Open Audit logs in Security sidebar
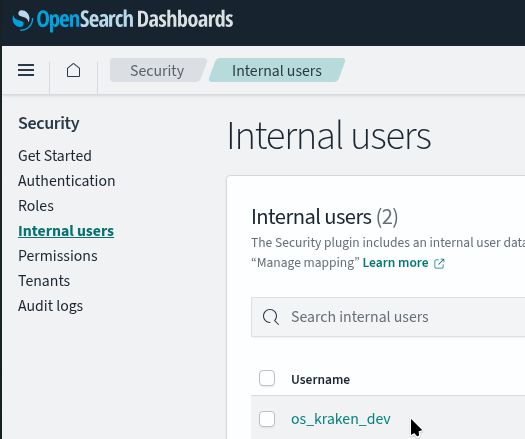Screen dimensions: 525x439 pyautogui.click(x=51, y=306)
